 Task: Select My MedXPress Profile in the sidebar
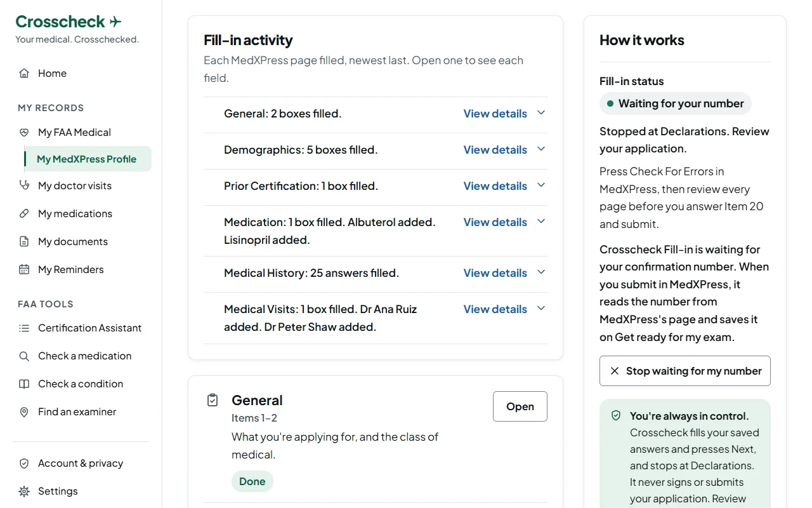[88, 159]
